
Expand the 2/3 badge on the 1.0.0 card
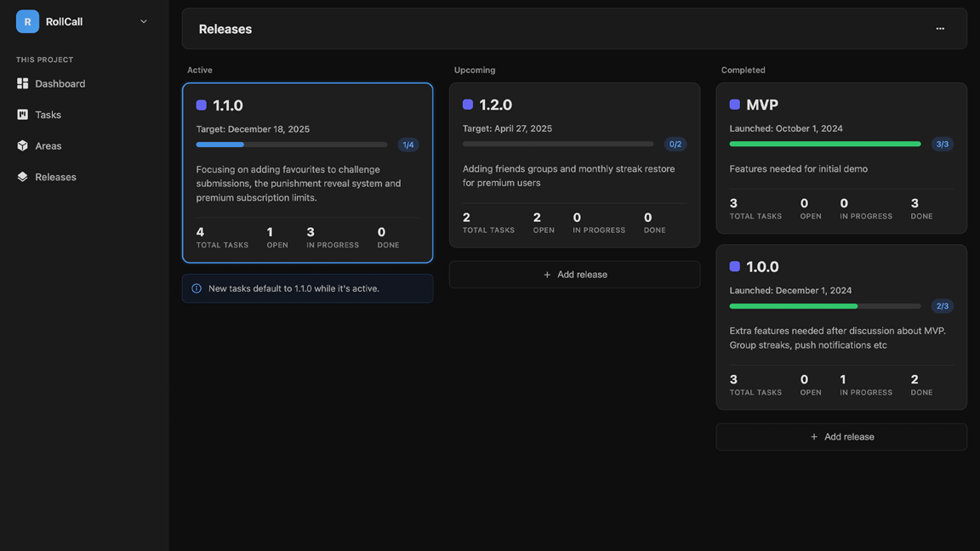point(942,305)
